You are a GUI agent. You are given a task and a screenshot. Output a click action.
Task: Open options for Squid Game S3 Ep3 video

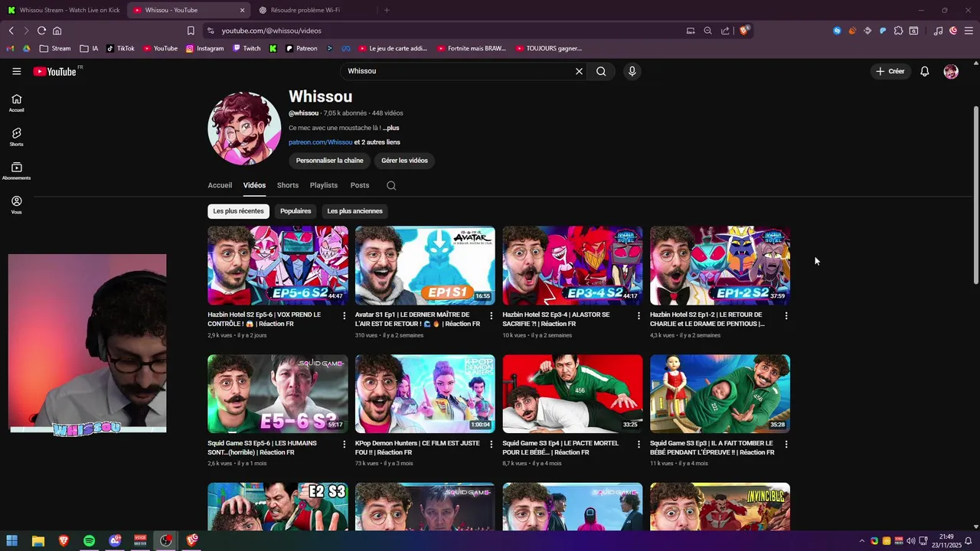[x=786, y=444]
